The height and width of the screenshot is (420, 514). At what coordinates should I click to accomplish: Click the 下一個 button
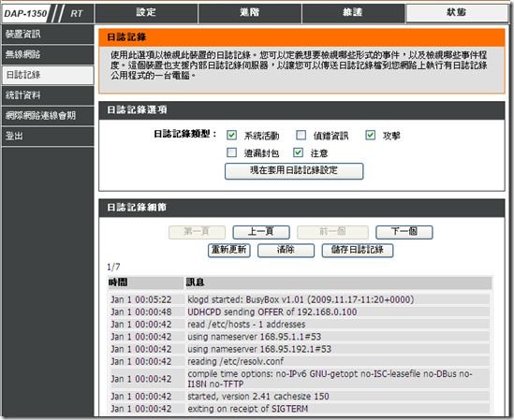coord(404,232)
